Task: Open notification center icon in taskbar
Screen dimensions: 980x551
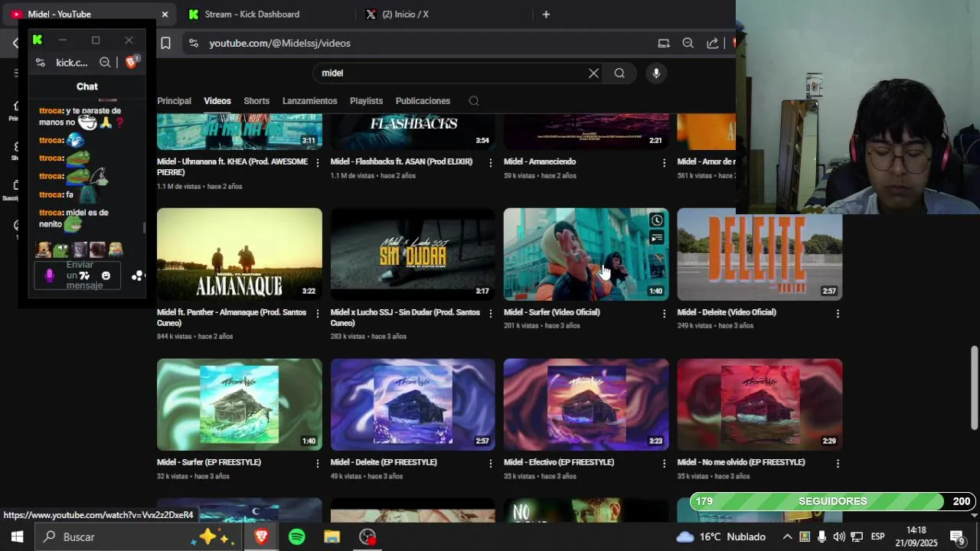Action: tap(957, 537)
